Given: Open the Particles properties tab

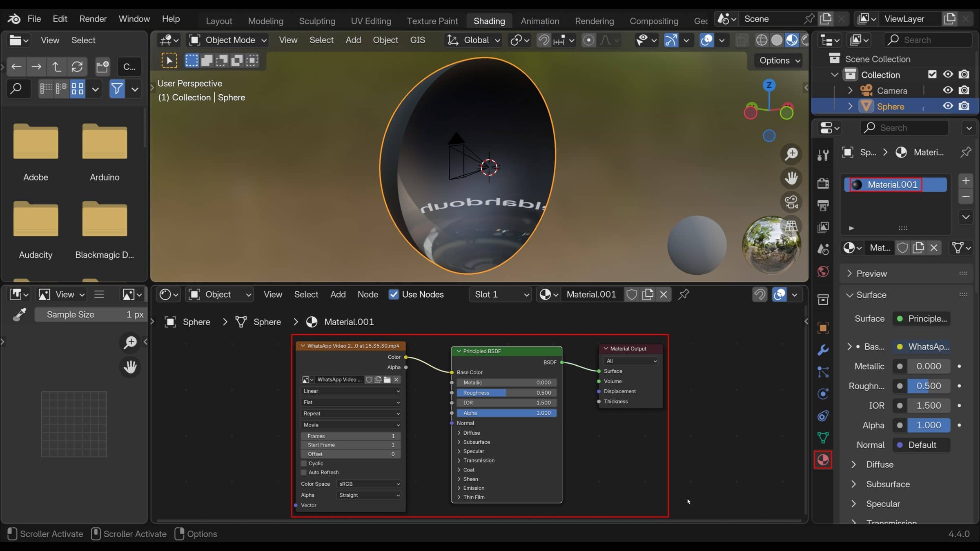Looking at the screenshot, I should tap(823, 372).
